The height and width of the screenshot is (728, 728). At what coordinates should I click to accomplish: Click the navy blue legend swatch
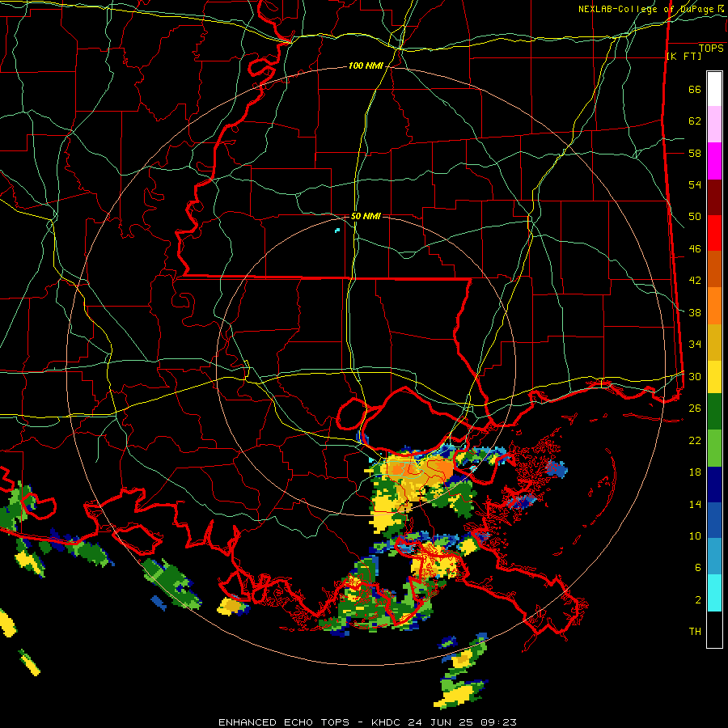point(714,485)
